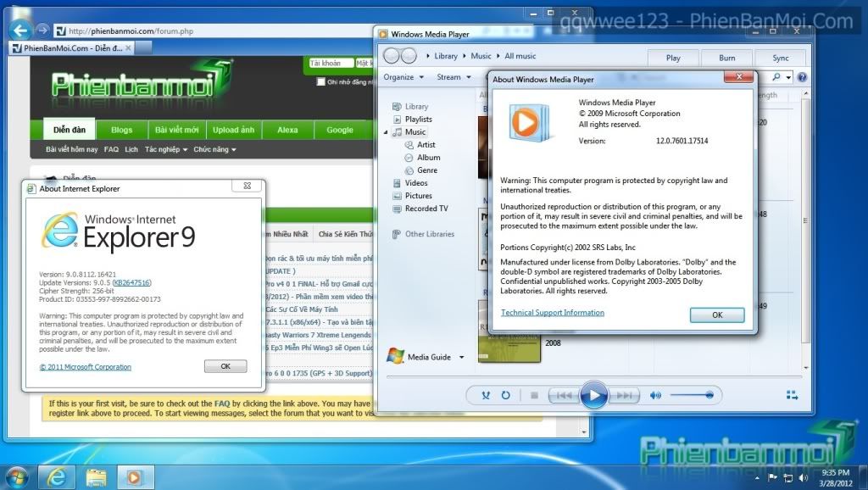Close the PhienBanMoi.Com browser tab
The width and height of the screenshot is (868, 490).
pos(128,48)
